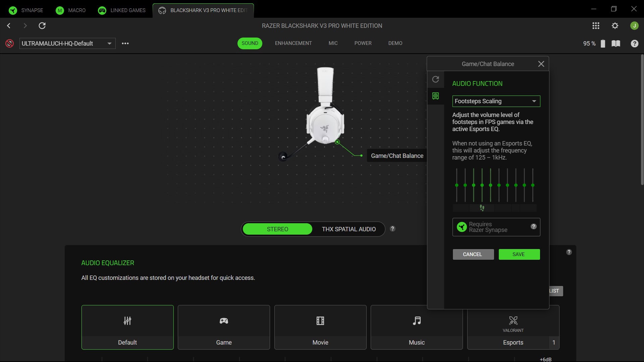Viewport: 644px width, 362px height.
Task: Select the Music EQ preset
Action: click(417, 327)
